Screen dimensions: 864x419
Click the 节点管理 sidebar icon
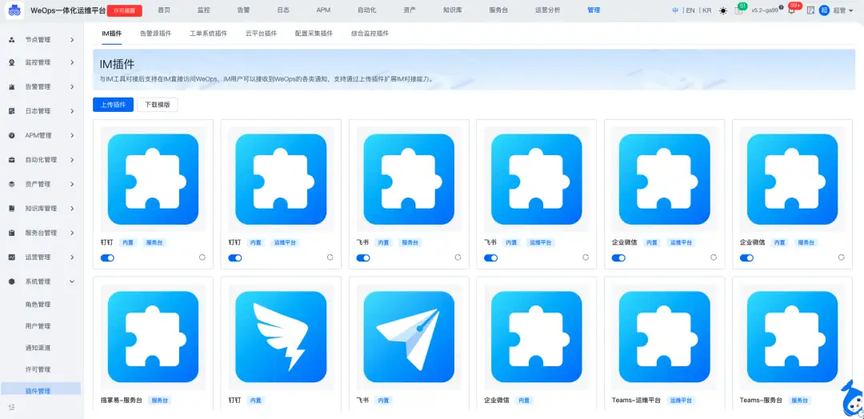[12, 40]
